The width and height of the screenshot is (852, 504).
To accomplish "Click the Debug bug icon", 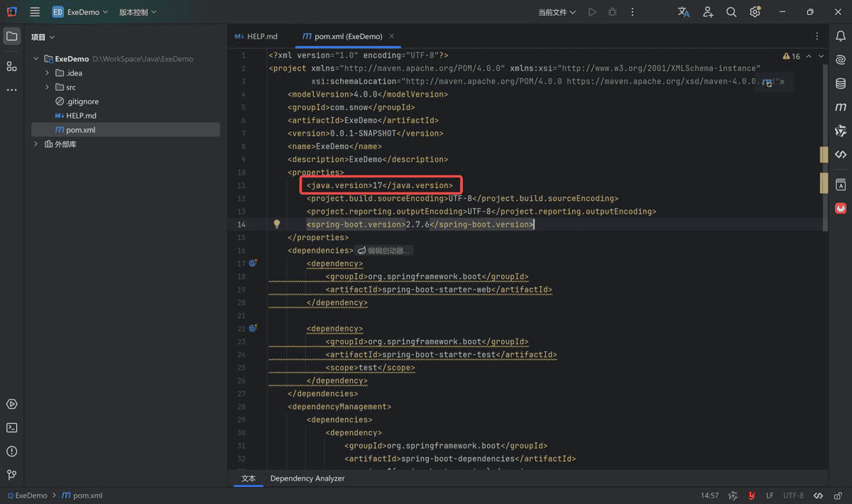I will coord(612,12).
